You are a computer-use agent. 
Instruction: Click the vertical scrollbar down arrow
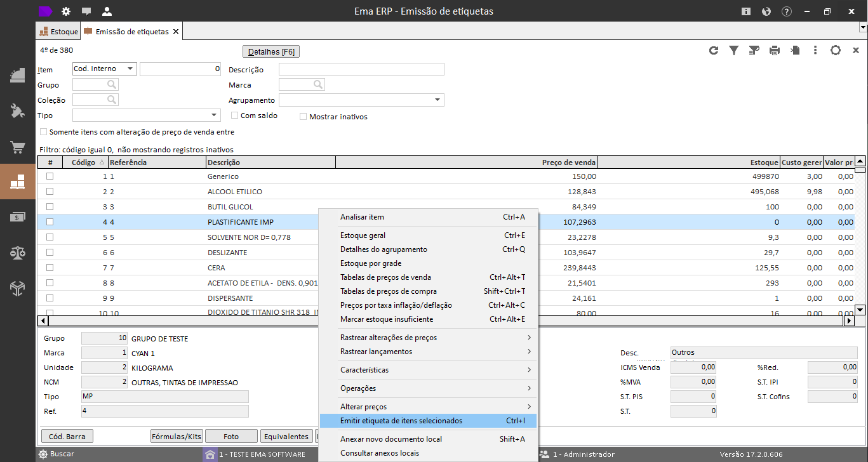click(x=860, y=310)
